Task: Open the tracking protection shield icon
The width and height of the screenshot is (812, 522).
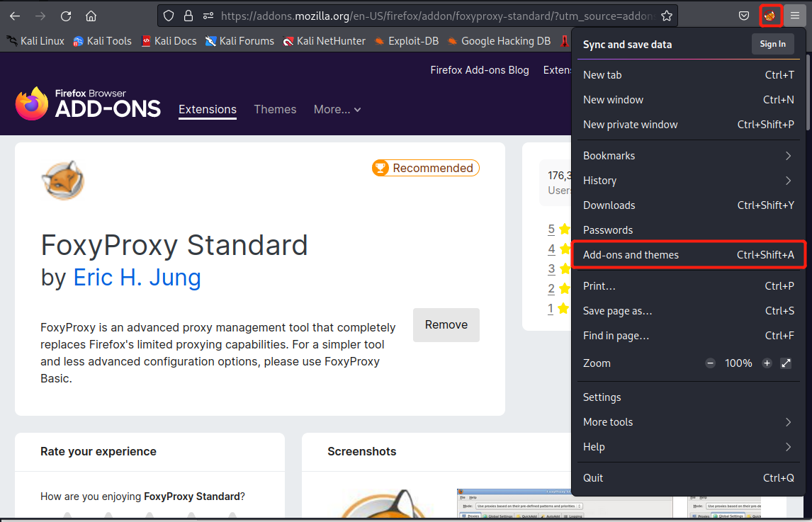Action: click(x=169, y=16)
